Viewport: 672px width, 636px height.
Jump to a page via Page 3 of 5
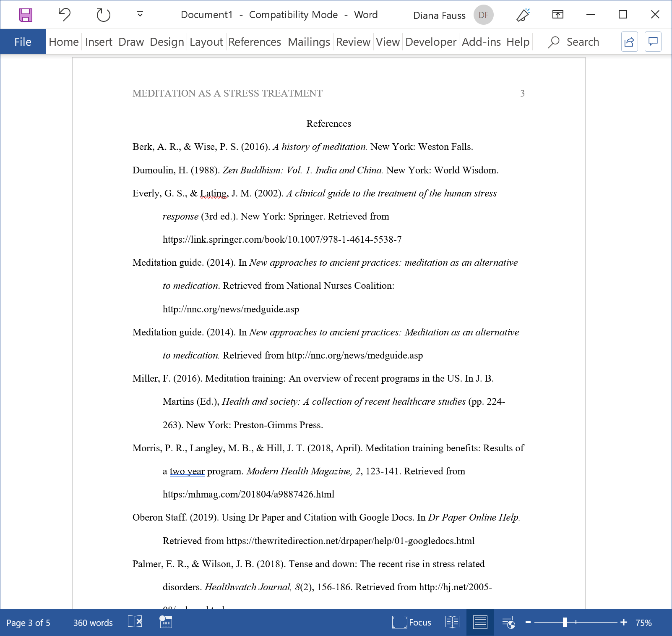[29, 623]
